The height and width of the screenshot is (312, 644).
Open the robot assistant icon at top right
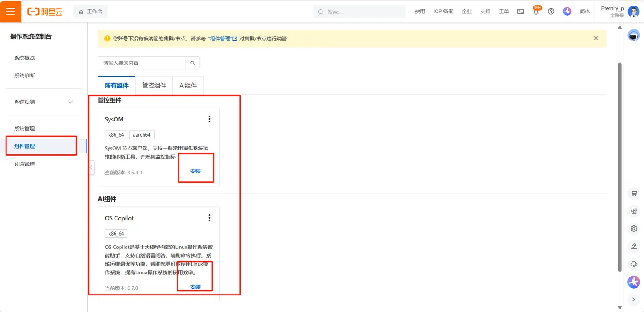tap(634, 35)
